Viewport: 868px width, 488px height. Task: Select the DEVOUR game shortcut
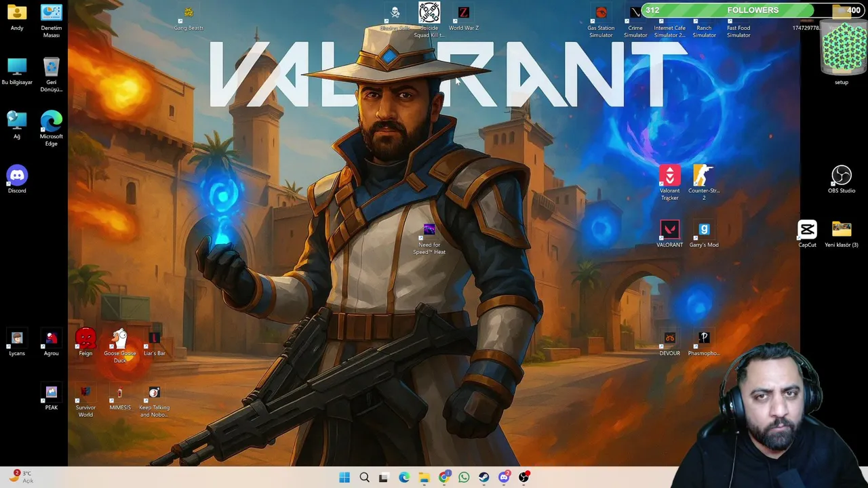click(669, 344)
